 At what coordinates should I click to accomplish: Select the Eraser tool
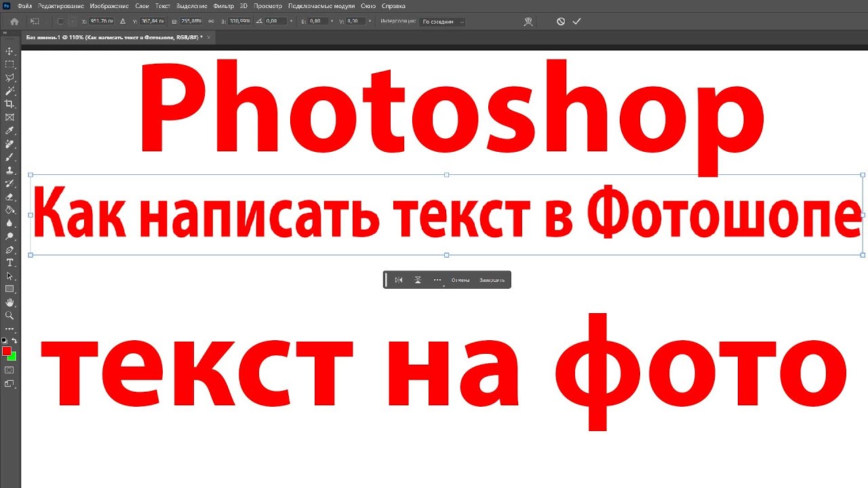[x=9, y=197]
